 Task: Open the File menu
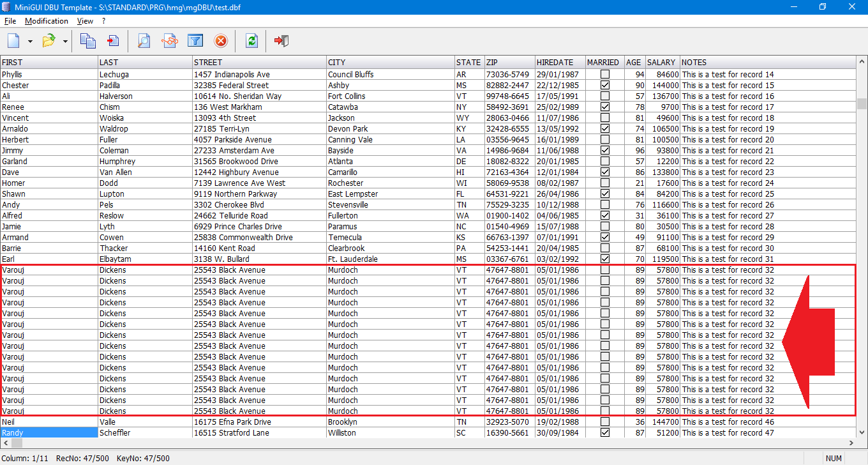pos(10,21)
